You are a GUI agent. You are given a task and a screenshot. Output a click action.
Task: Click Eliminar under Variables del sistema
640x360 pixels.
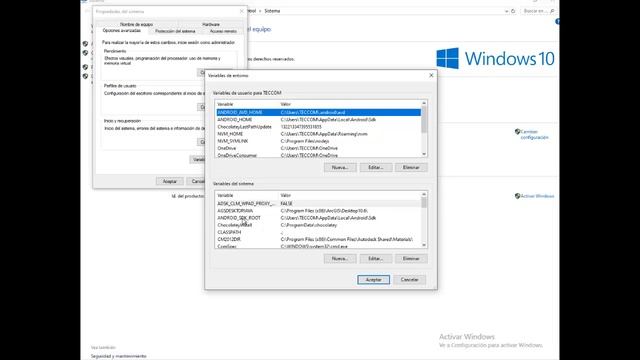[x=411, y=258]
